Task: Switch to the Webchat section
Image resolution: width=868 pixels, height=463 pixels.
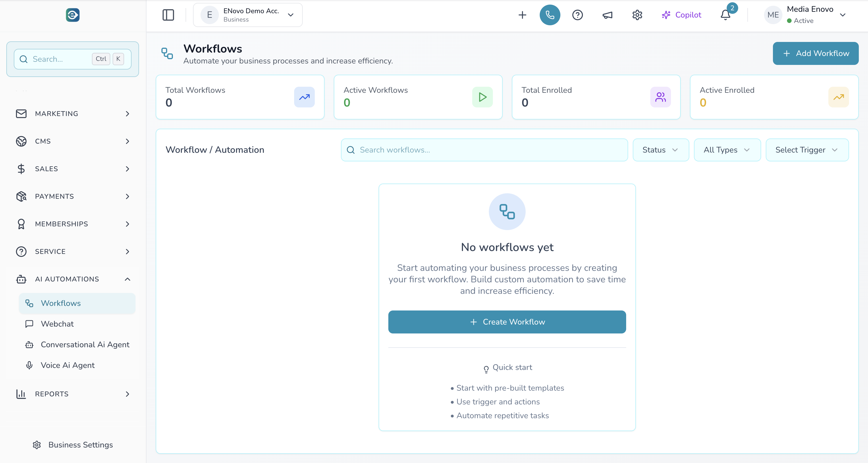Action: point(57,324)
